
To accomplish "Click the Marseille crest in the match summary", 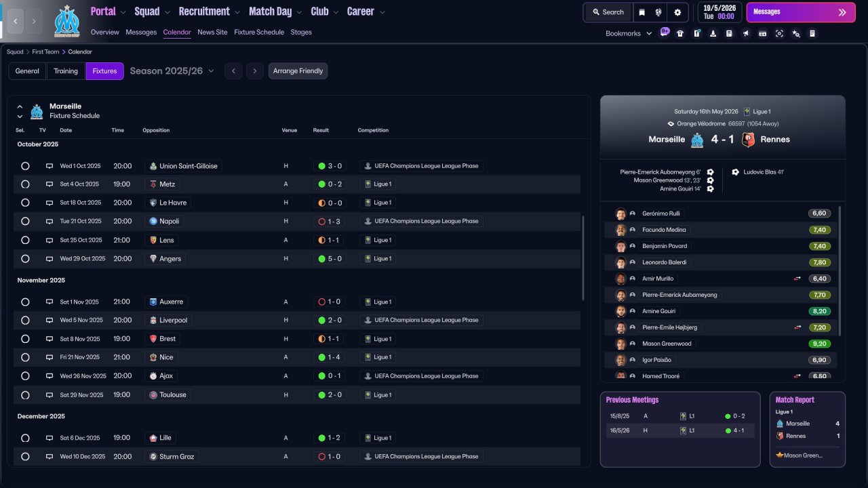I will (697, 140).
